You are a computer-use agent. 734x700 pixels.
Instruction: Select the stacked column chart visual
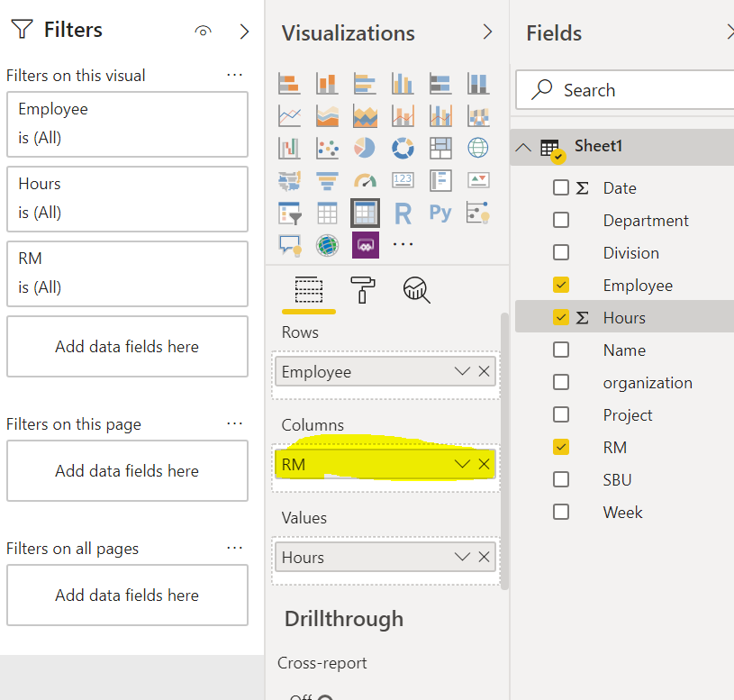click(x=327, y=84)
